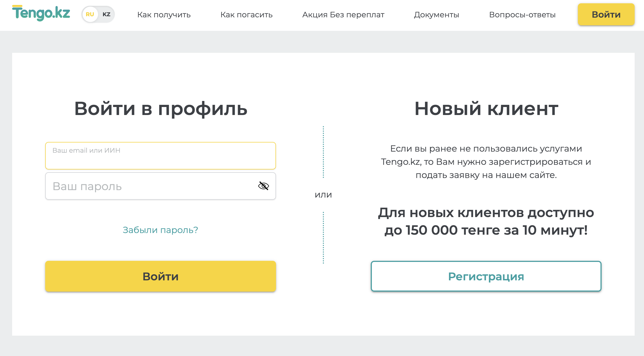Click the 'Регистрация' button
The height and width of the screenshot is (356, 644).
coord(486,276)
